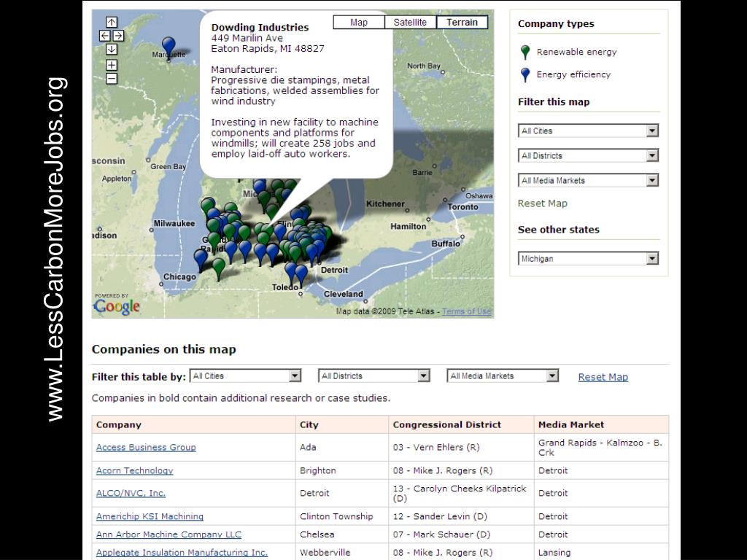Viewport: 747px width, 560px height.
Task: Click the Toronto label on the map
Action: 462,207
